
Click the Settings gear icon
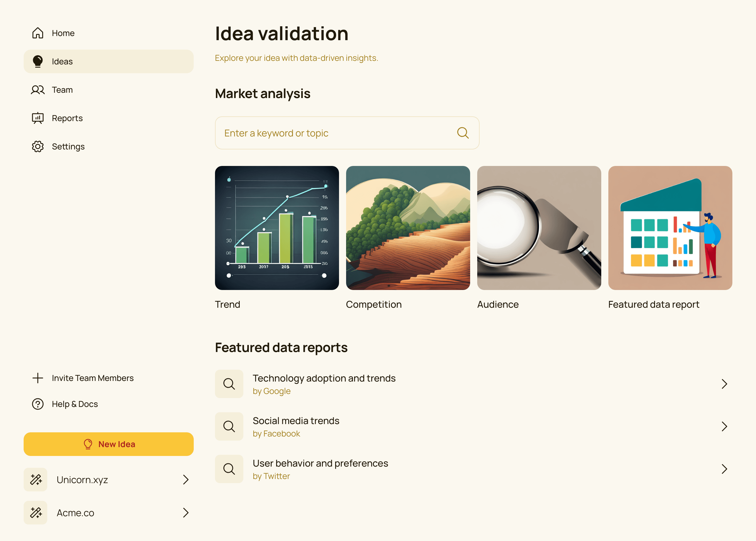[38, 146]
